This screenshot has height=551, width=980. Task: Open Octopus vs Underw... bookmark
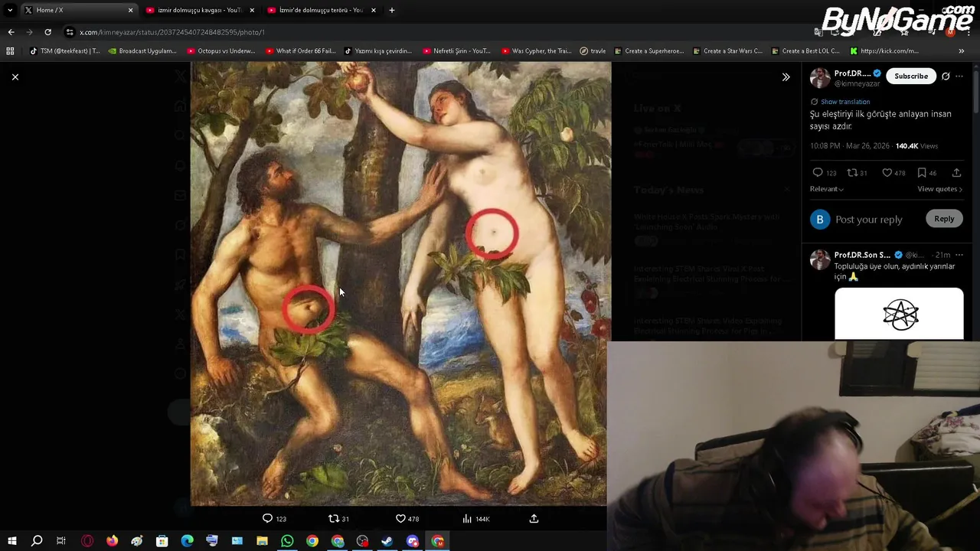coord(220,51)
